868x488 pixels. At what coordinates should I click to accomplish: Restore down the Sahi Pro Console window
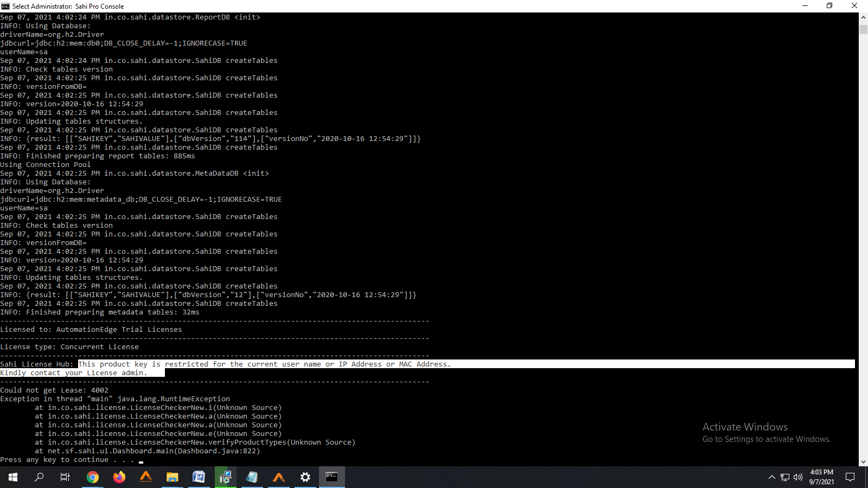coord(829,6)
